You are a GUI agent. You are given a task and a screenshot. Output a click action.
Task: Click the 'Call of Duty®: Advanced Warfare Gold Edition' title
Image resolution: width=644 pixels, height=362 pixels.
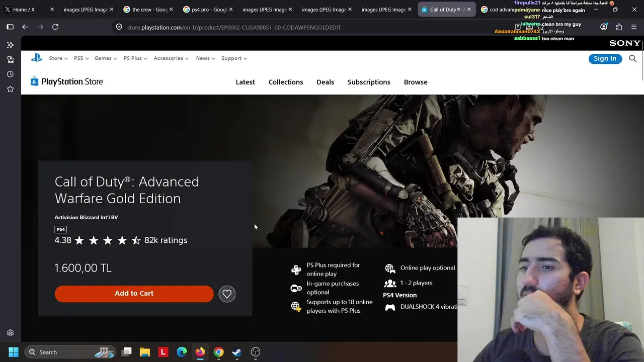click(127, 190)
